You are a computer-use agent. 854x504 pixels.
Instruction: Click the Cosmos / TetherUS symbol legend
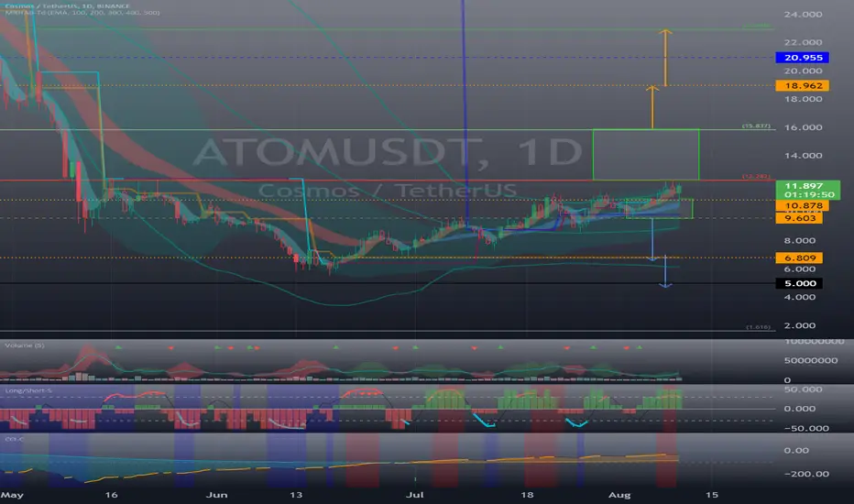tap(68, 6)
